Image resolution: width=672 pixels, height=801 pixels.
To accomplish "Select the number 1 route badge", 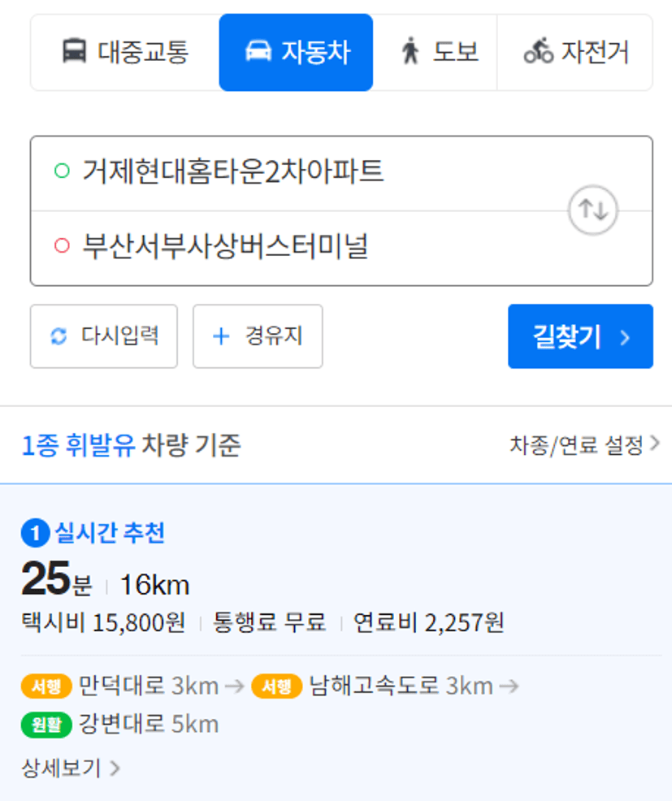I will (x=35, y=533).
